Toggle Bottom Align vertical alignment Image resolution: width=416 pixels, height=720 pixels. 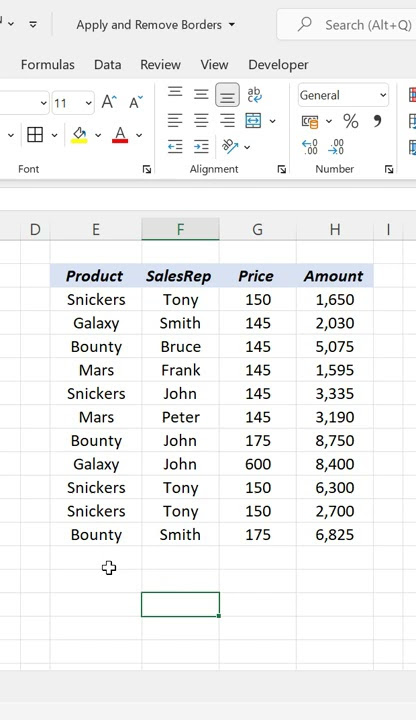(227, 95)
